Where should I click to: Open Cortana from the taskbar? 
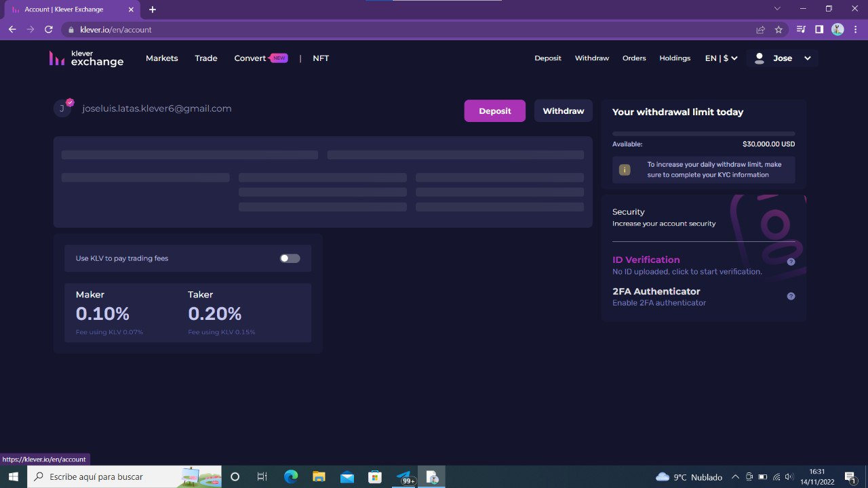235,477
